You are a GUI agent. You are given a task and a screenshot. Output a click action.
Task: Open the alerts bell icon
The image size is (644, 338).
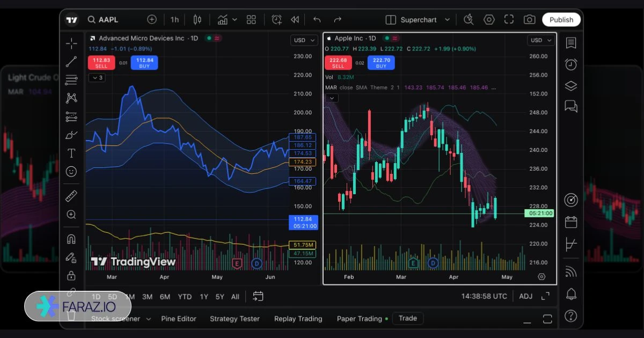tap(571, 293)
